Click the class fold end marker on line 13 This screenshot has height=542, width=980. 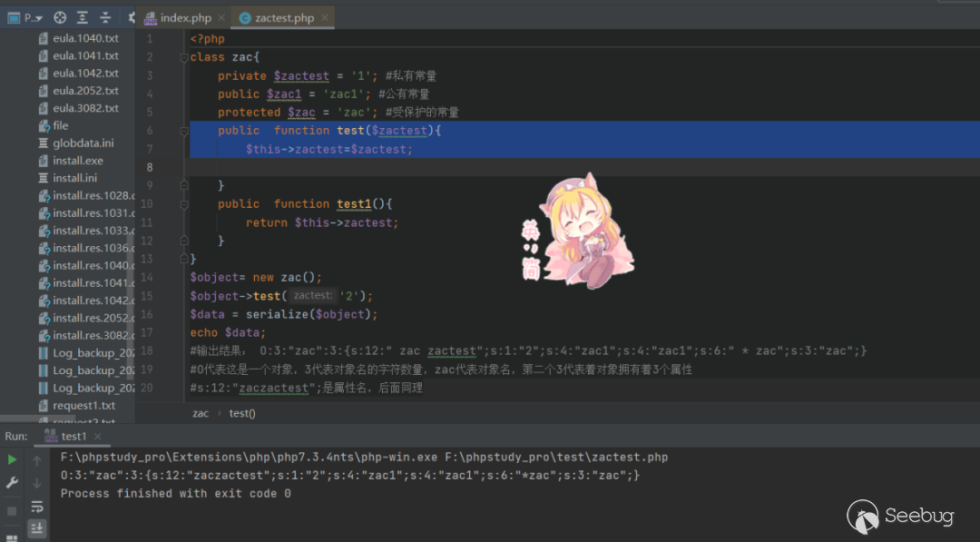183,259
